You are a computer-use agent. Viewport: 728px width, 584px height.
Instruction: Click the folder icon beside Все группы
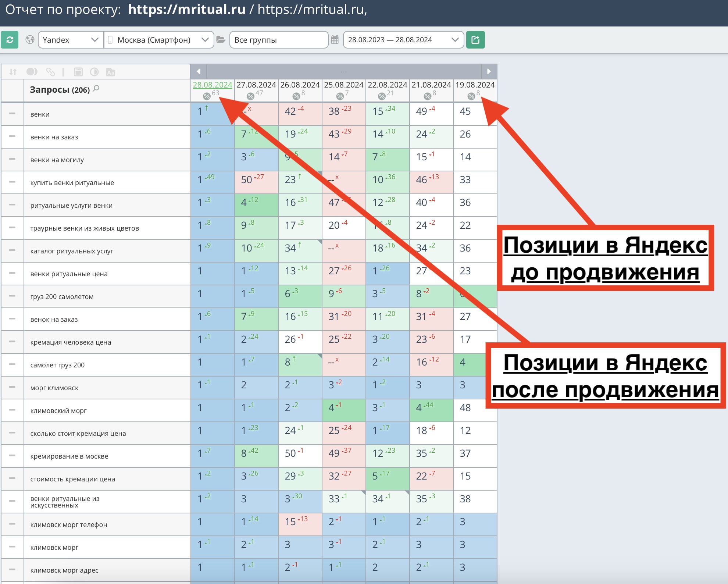221,40
